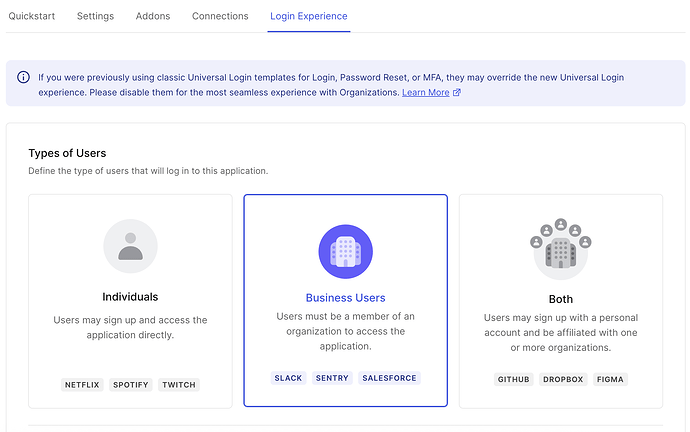690x432 pixels.
Task: Open the Quickstart tab
Action: pyautogui.click(x=32, y=16)
